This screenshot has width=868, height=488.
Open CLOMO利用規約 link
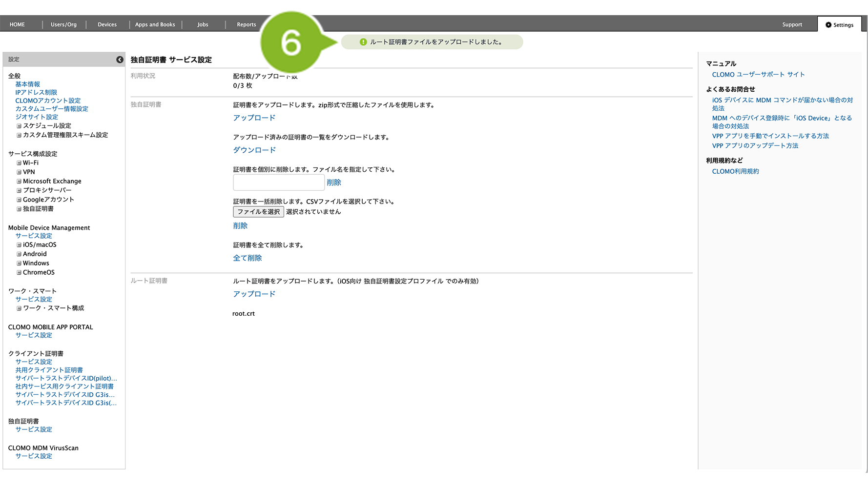(735, 172)
